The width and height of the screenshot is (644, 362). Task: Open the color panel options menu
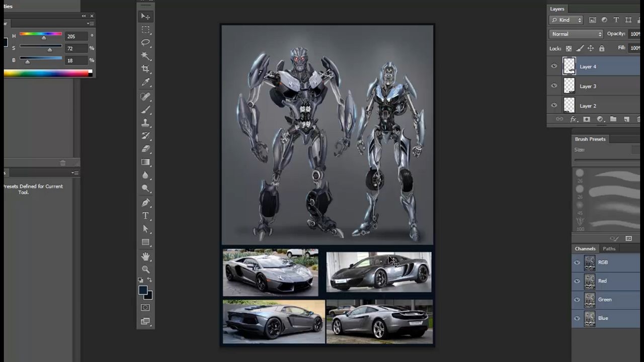point(90,24)
